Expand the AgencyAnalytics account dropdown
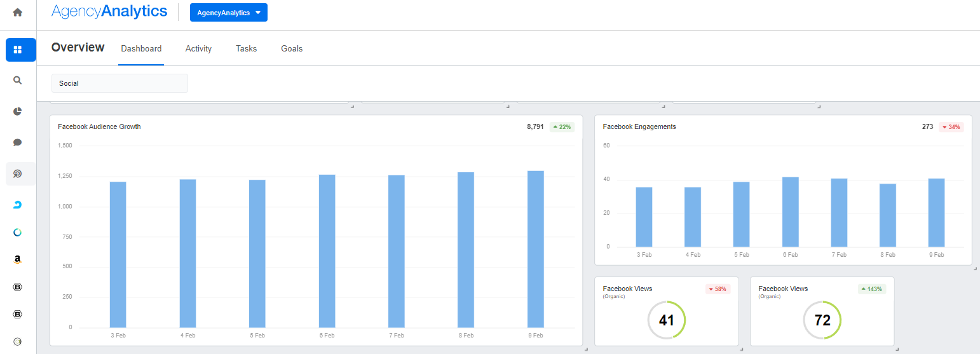The width and height of the screenshot is (980, 354). pos(228,13)
